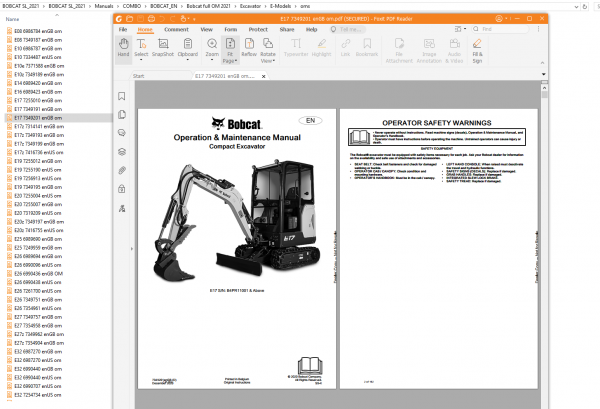Select the Hand tool
The height and width of the screenshot is (409, 600).
point(123,48)
